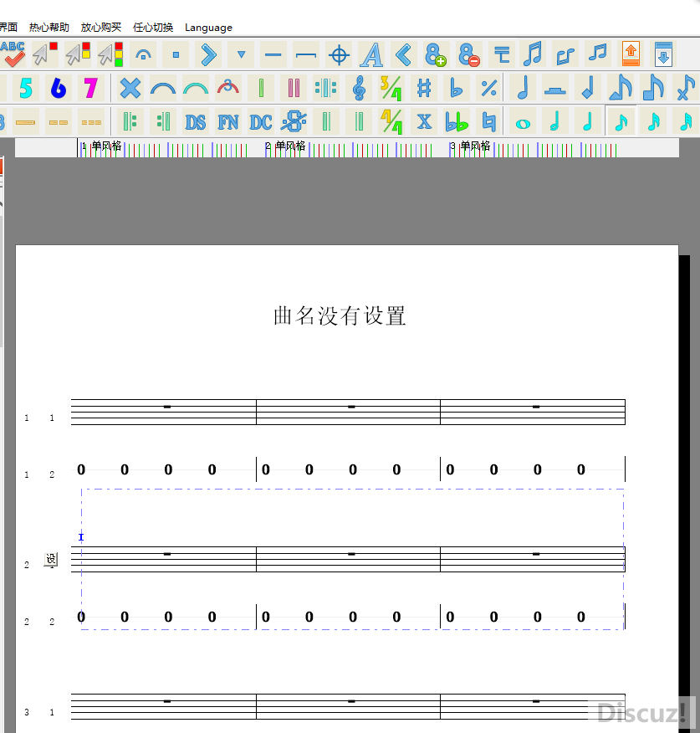This screenshot has height=733, width=700.
Task: Select the tall beamed sixteenth notes icon
Action: (533, 54)
